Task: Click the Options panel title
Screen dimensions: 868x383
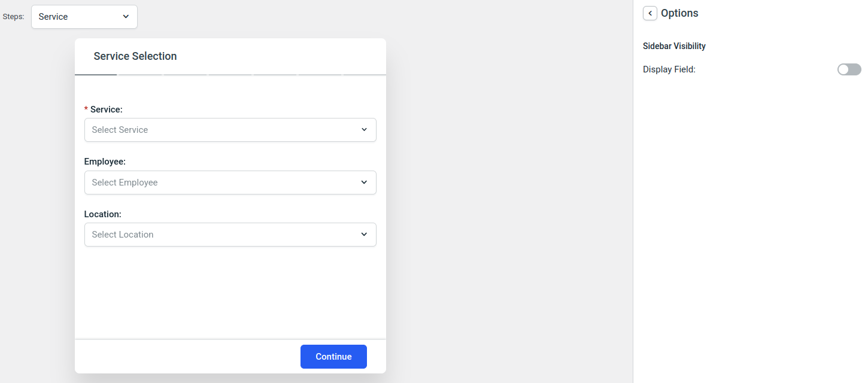Action: [x=679, y=13]
